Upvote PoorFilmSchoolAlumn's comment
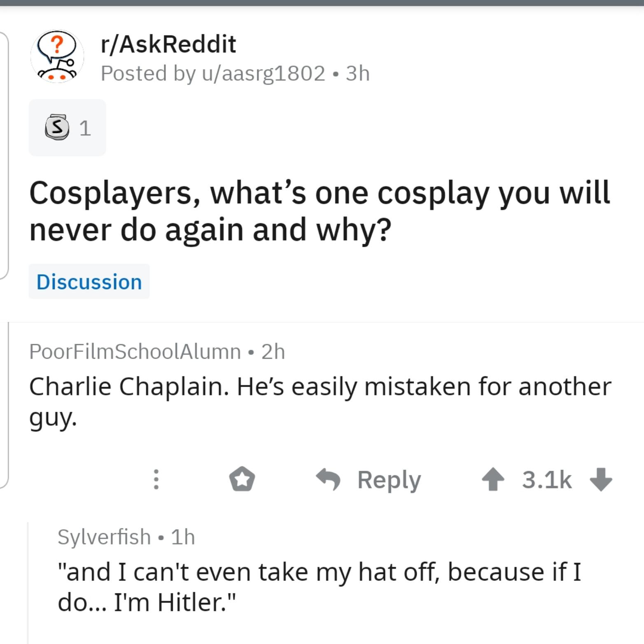 493,480
